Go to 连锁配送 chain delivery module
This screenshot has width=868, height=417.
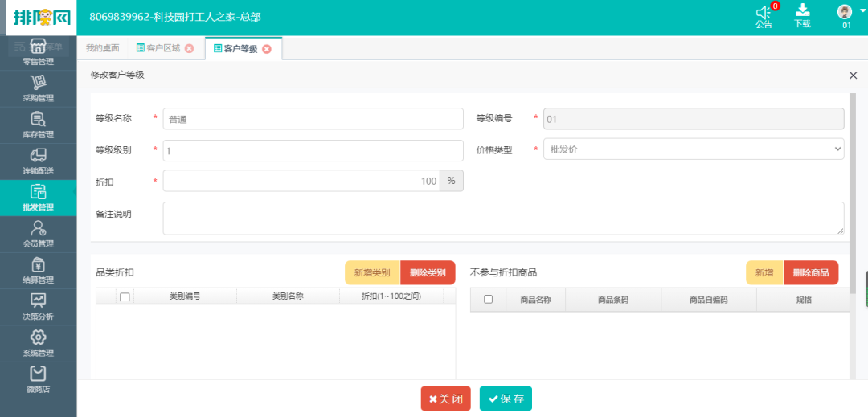38,155
